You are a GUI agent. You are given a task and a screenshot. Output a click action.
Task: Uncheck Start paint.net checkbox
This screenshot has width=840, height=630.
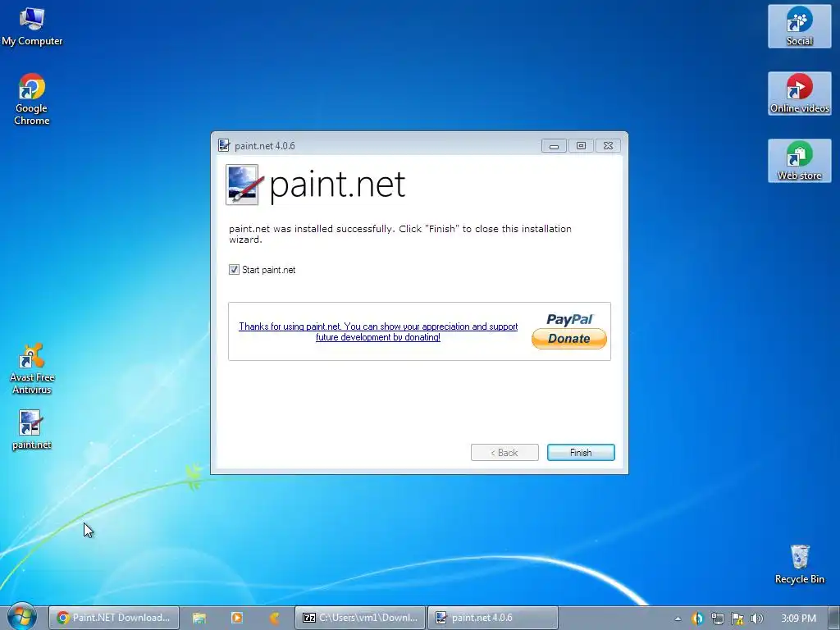[x=234, y=269]
